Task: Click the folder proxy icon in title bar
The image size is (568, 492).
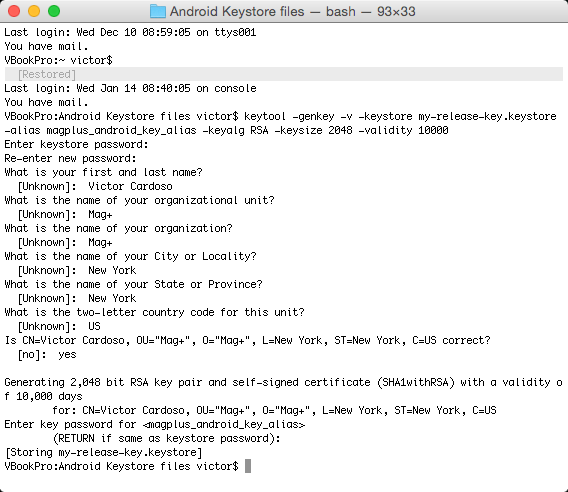Action: point(158,12)
